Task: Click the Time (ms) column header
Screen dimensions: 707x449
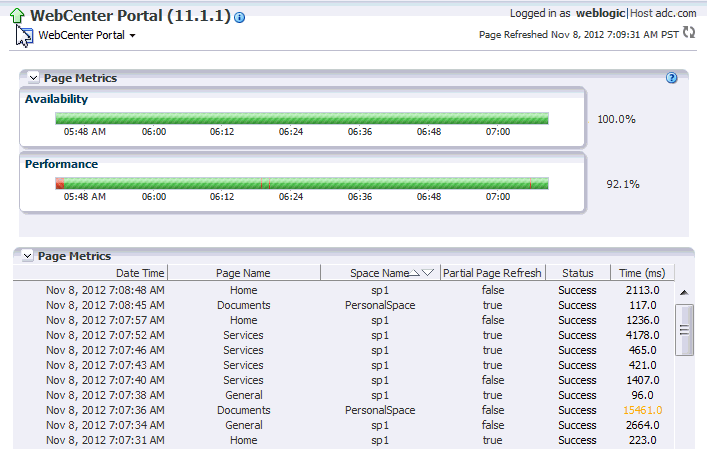Action: [x=642, y=273]
